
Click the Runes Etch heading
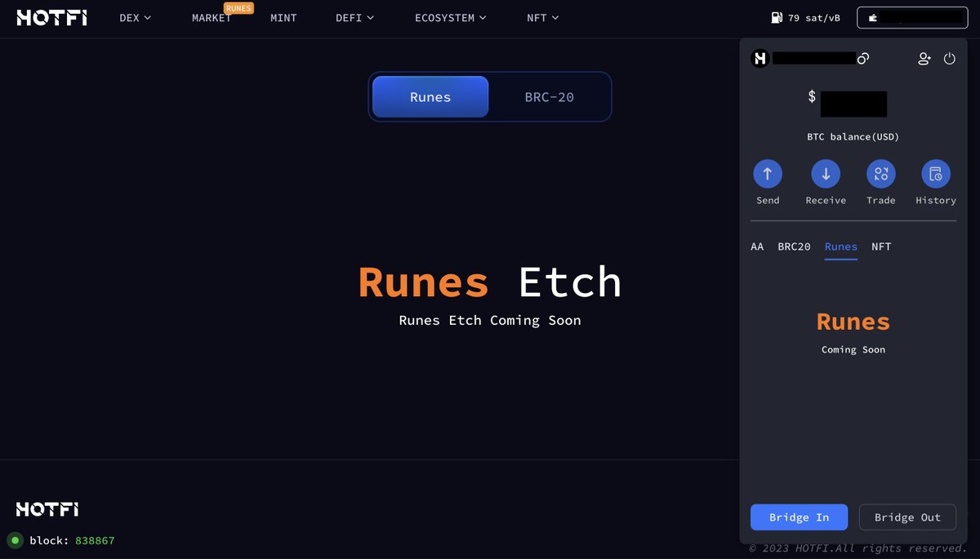pyautogui.click(x=490, y=282)
